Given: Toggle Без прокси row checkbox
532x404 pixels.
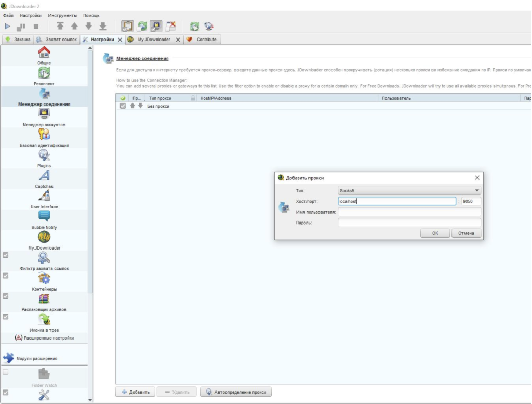Looking at the screenshot, I should click(x=123, y=106).
